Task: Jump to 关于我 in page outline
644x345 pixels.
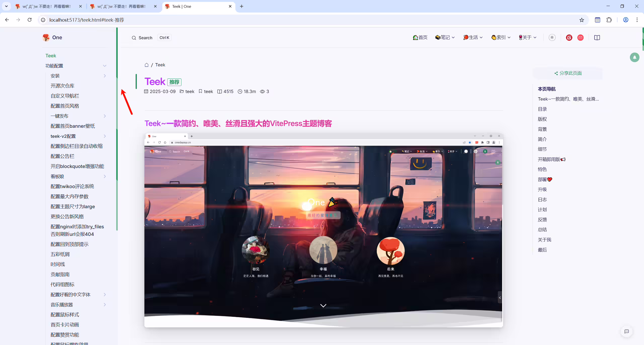Action: [544, 240]
